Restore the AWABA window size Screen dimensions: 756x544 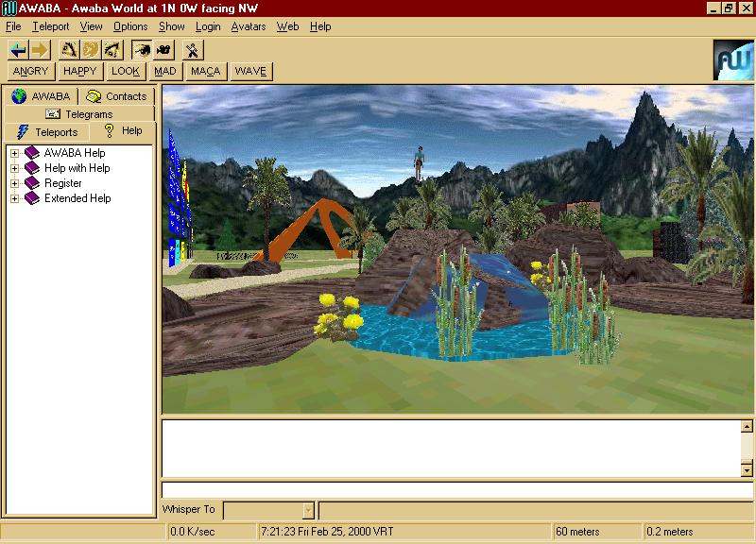click(729, 8)
